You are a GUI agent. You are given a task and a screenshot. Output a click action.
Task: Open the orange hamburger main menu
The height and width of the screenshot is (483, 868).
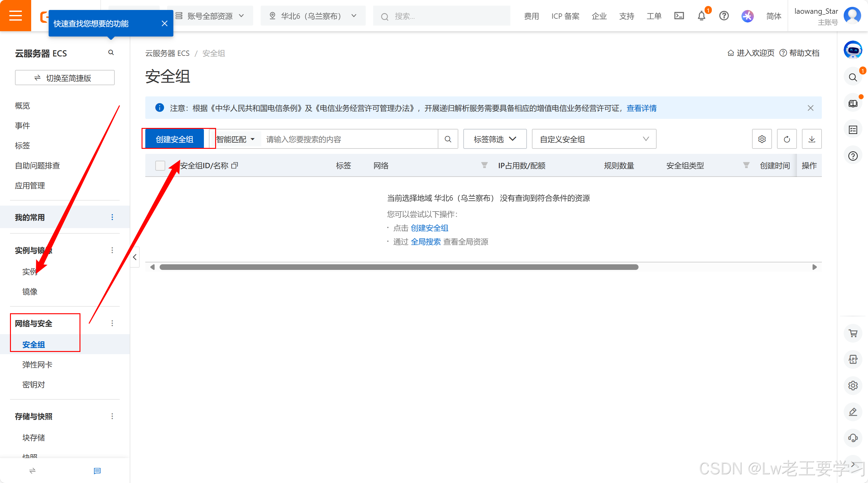click(x=16, y=16)
